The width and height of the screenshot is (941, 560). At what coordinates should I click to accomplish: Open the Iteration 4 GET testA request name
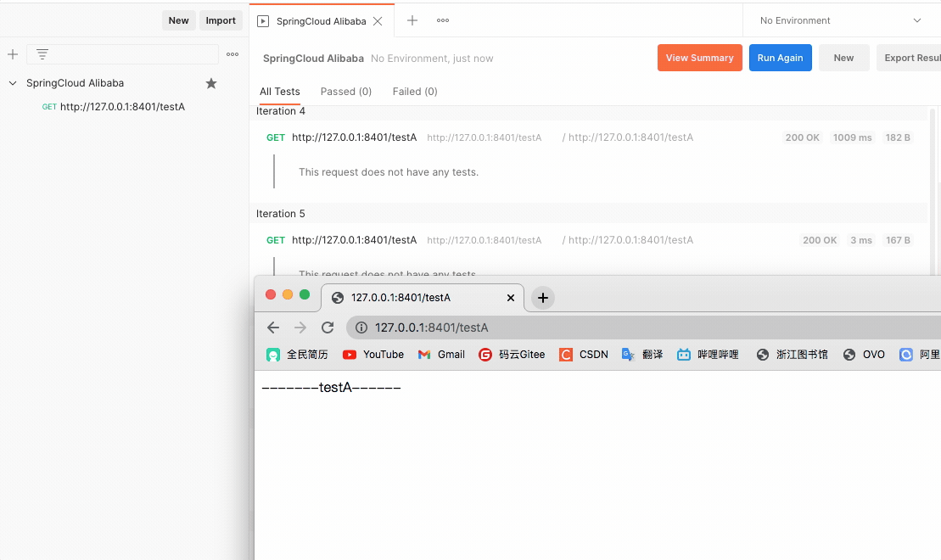click(354, 137)
